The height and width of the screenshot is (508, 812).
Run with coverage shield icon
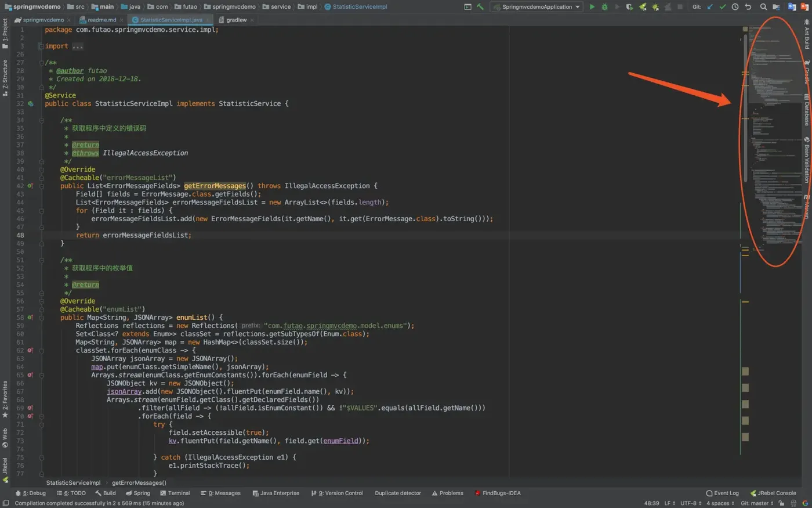629,7
